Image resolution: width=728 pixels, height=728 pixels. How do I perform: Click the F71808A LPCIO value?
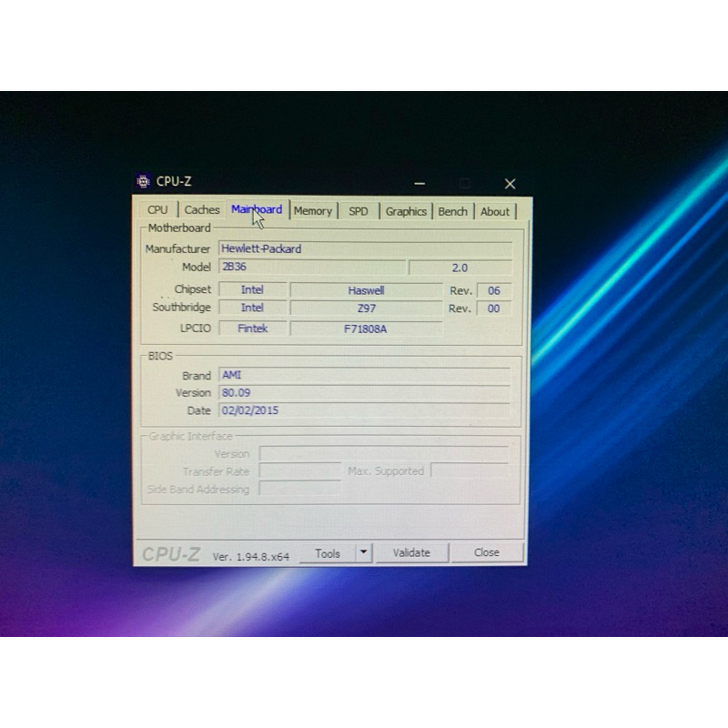pyautogui.click(x=367, y=329)
